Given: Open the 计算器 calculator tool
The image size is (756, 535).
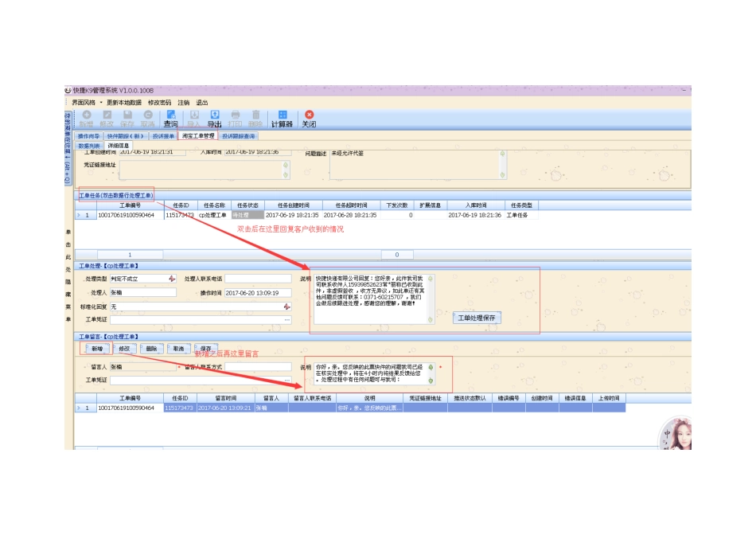Looking at the screenshot, I should pyautogui.click(x=282, y=119).
